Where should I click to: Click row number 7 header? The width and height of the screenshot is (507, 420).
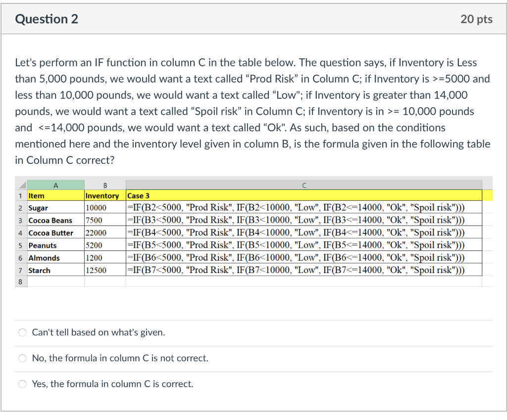21,271
